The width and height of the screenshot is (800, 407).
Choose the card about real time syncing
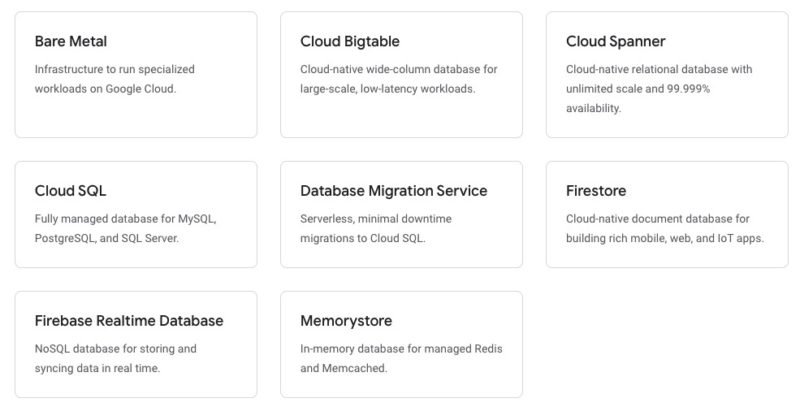136,344
